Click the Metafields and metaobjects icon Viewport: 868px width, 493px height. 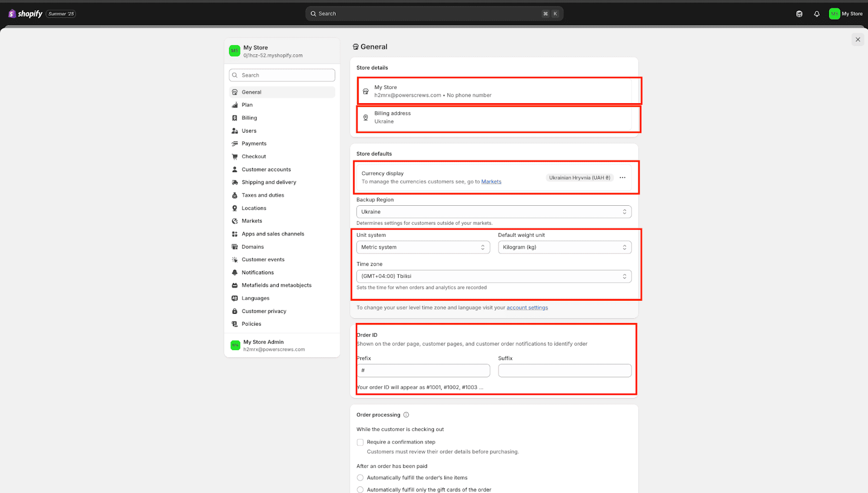[x=235, y=286]
